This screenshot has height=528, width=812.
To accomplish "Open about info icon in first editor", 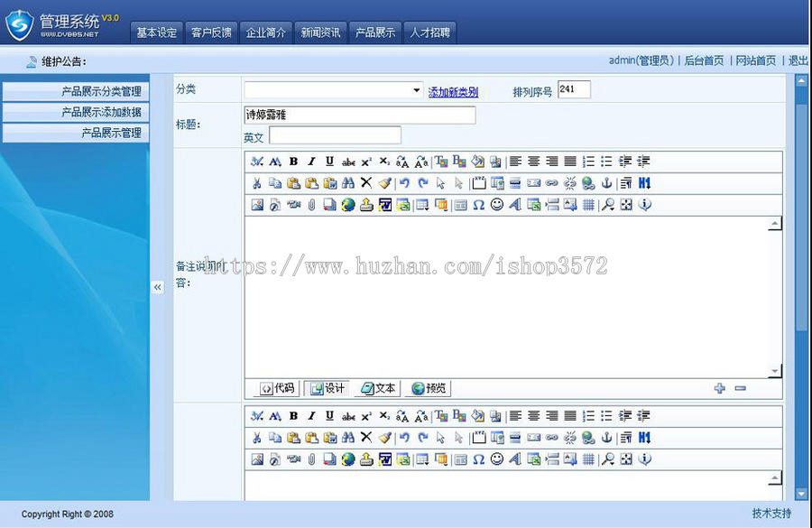I will click(x=645, y=205).
